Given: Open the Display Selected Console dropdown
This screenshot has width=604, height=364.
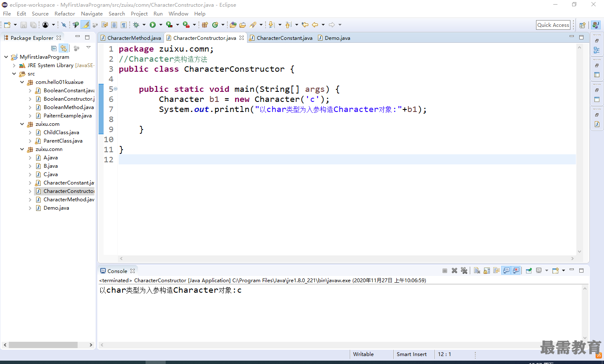Looking at the screenshot, I should click(547, 271).
